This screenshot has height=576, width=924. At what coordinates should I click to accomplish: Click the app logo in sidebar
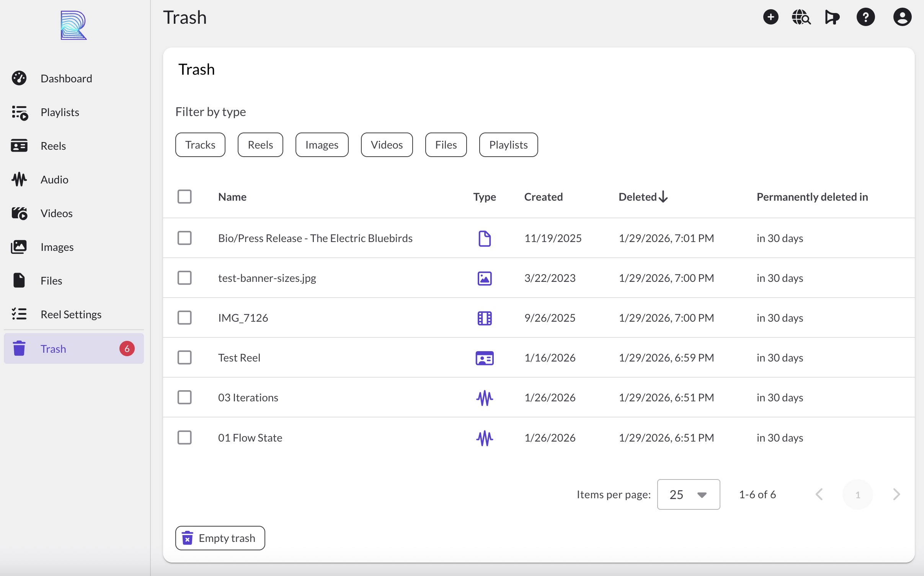click(x=73, y=25)
